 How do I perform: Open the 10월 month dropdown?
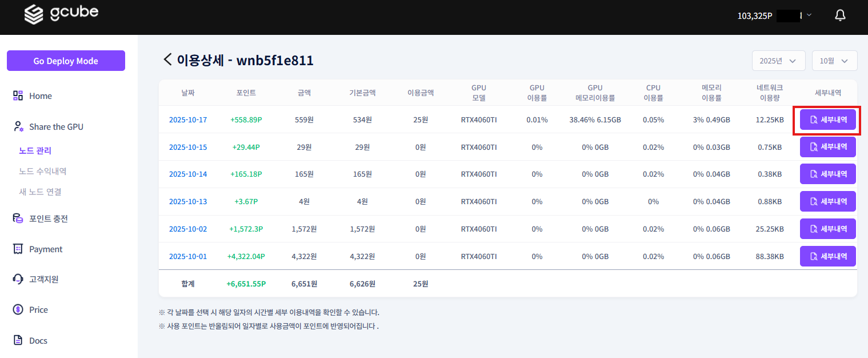point(834,60)
